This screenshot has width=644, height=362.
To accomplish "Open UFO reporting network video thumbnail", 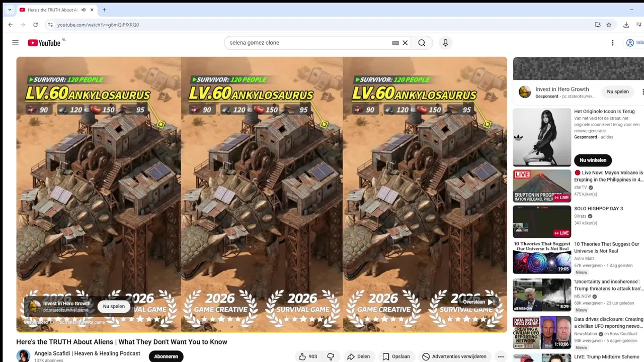I will (542, 332).
